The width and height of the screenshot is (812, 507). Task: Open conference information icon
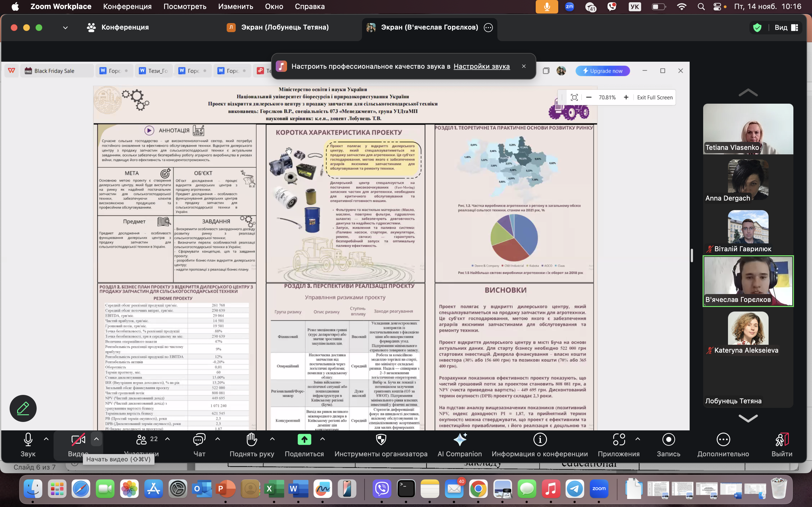[540, 440]
